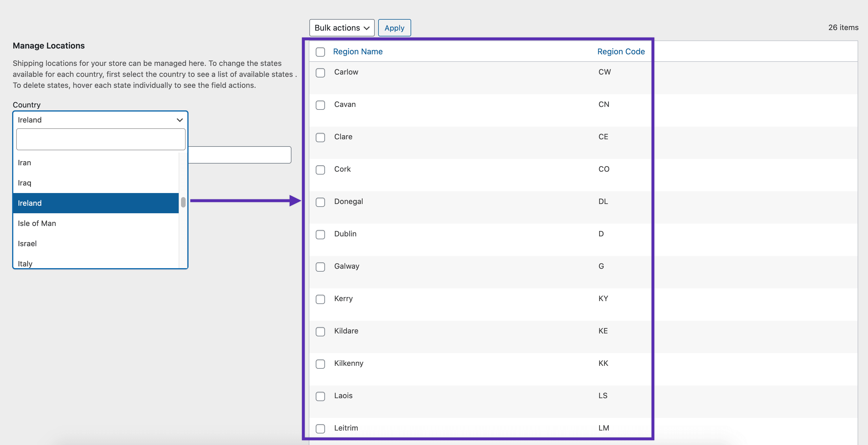Select Isle of Man from the country list
Viewport: 868px width, 445px height.
37,223
